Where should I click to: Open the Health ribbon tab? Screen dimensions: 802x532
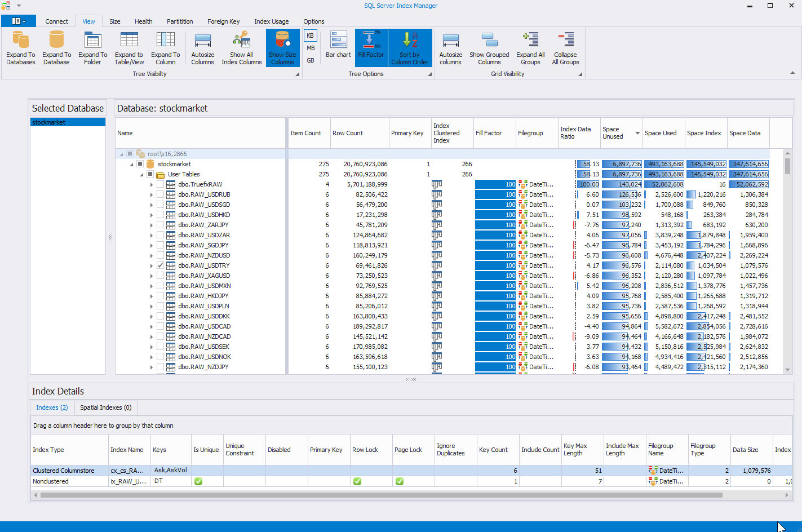pyautogui.click(x=144, y=21)
